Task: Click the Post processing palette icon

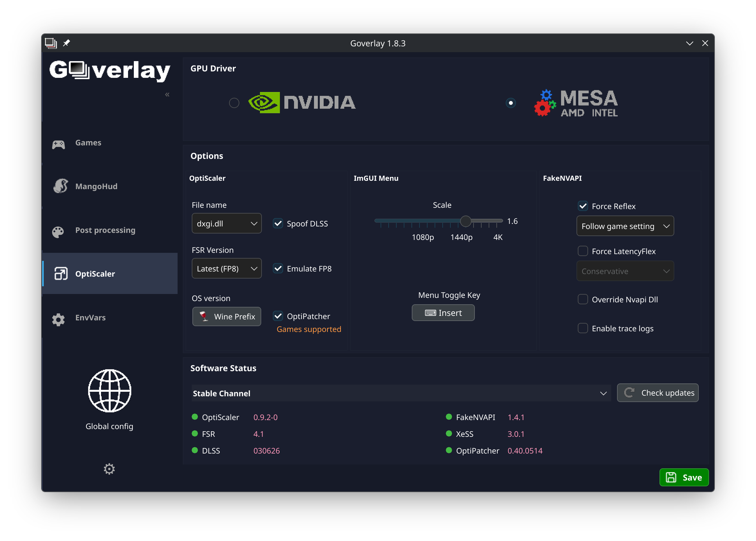Action: click(58, 232)
